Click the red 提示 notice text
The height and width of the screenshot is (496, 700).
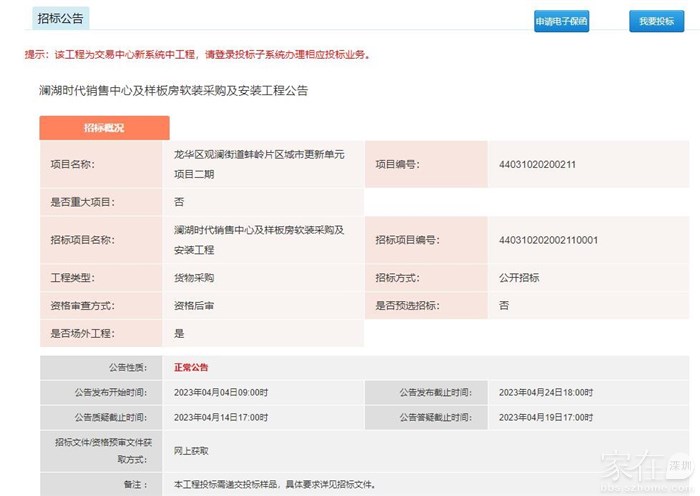[197, 55]
